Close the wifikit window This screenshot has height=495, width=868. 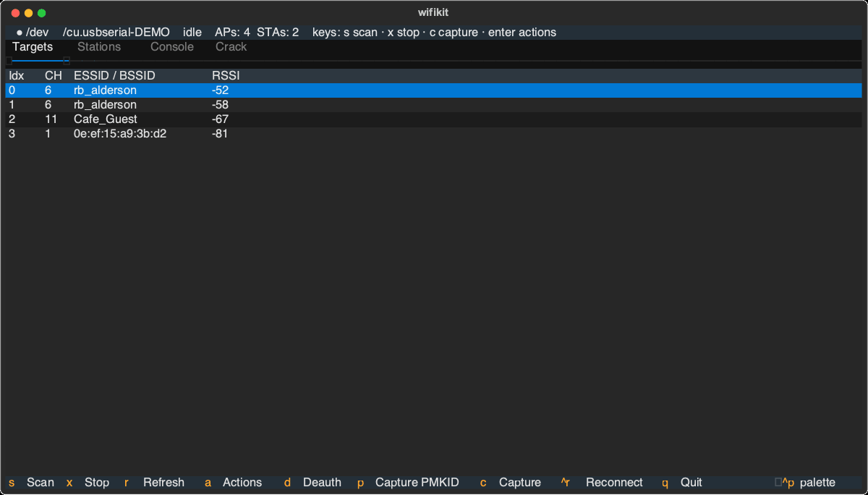15,13
